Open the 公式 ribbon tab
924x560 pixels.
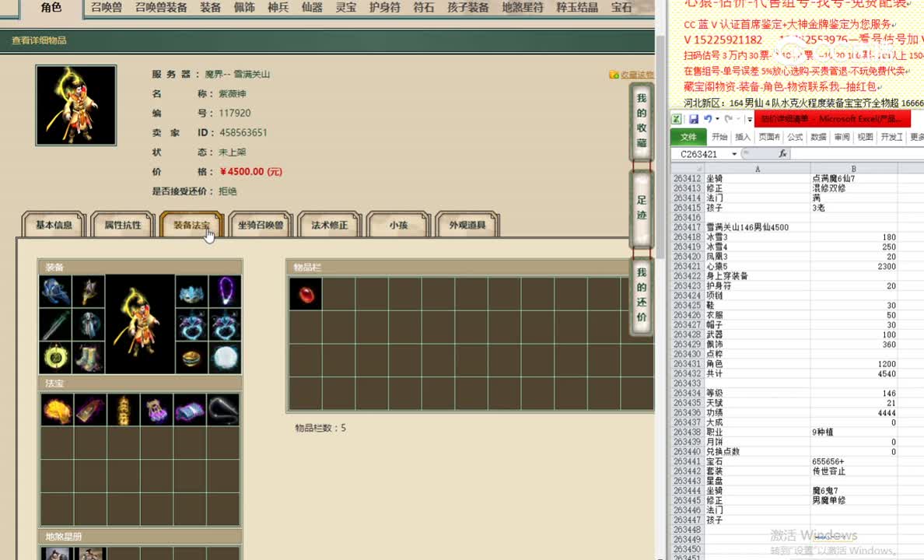click(x=795, y=137)
